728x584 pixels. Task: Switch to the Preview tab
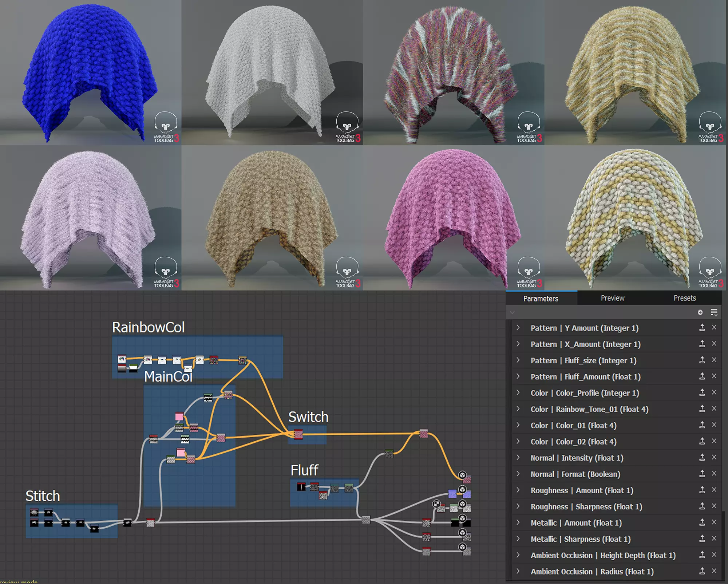[x=613, y=298]
